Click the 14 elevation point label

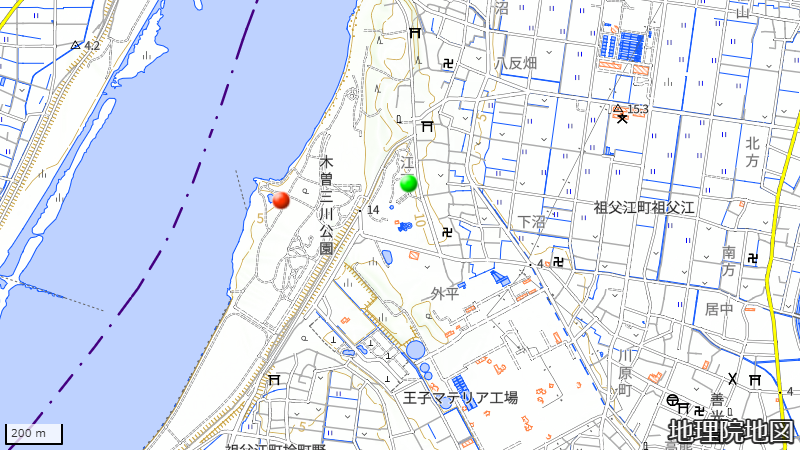[373, 210]
